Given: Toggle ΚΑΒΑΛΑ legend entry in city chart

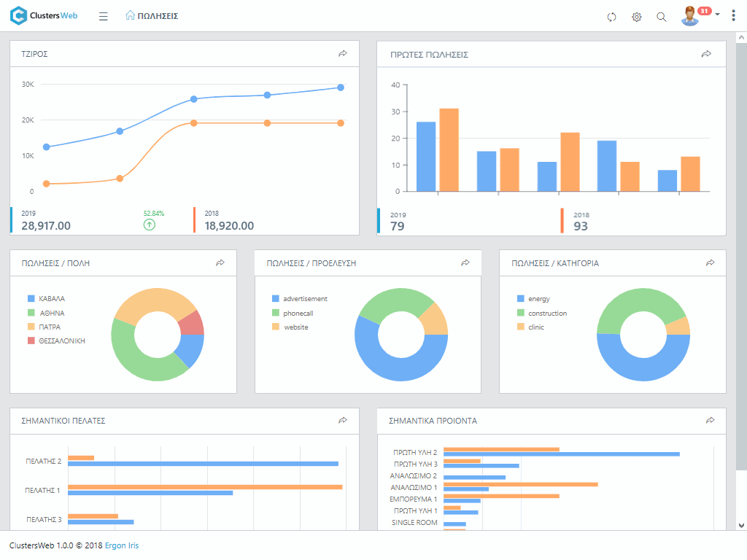Looking at the screenshot, I should (x=51, y=299).
